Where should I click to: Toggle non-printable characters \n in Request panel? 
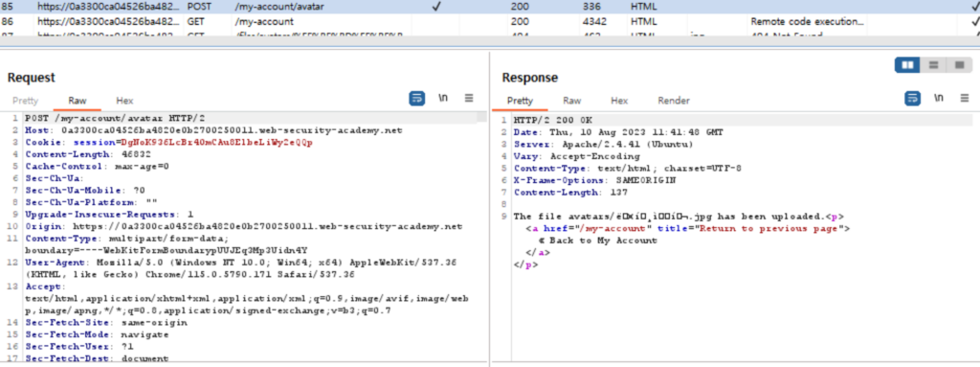click(x=443, y=99)
